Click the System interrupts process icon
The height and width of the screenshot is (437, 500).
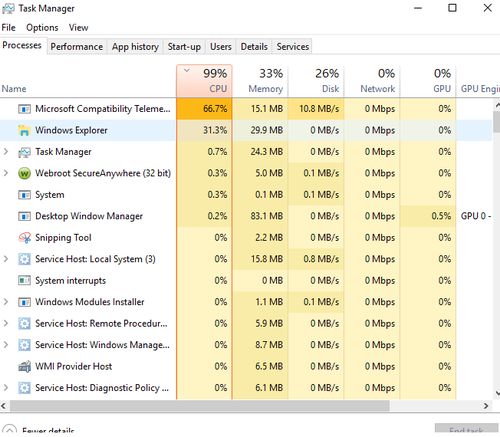coord(24,281)
